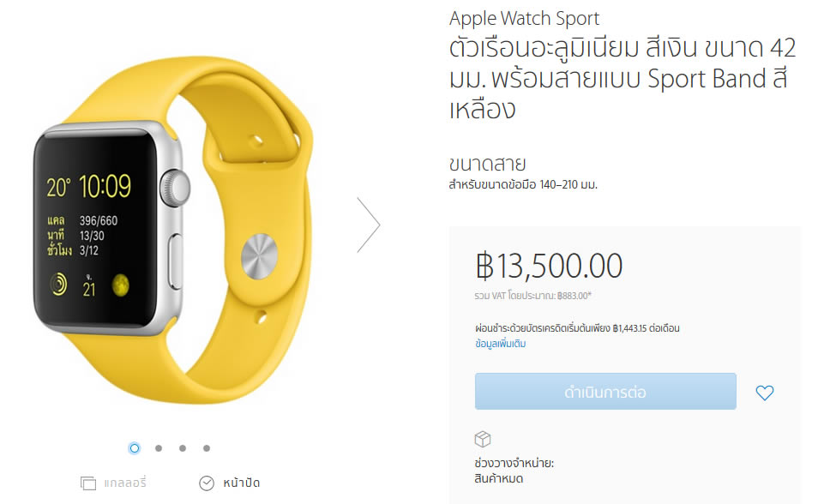
Task: Click the ดำเนินการต่อ continue button
Action: [x=605, y=391]
